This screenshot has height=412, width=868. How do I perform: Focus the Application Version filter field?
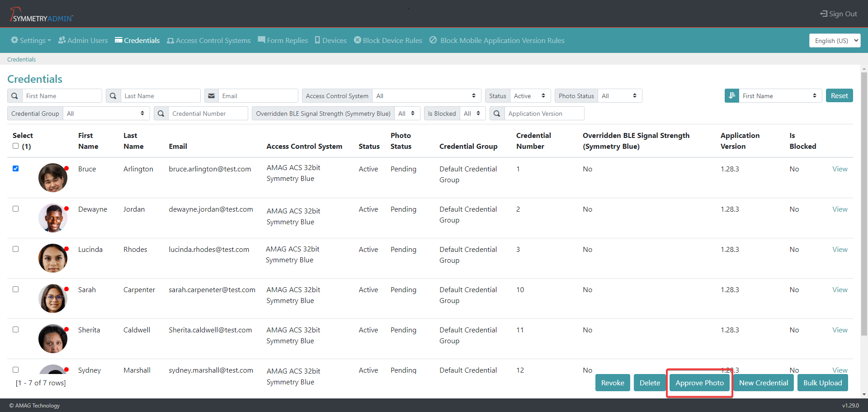click(544, 114)
